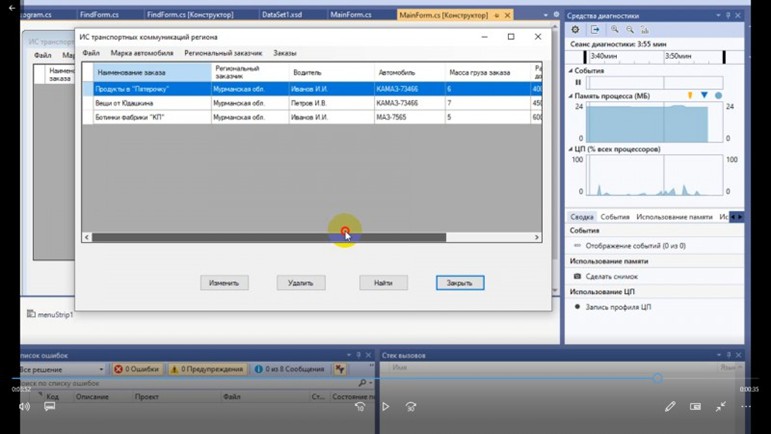Viewport: 771px width, 434px height.
Task: Close the MainForm.cs [Конструктор] tab
Action: (x=507, y=15)
